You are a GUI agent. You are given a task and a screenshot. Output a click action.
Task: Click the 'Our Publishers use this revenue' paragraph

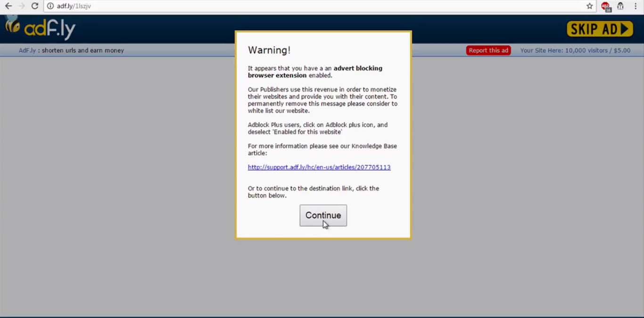tap(322, 100)
